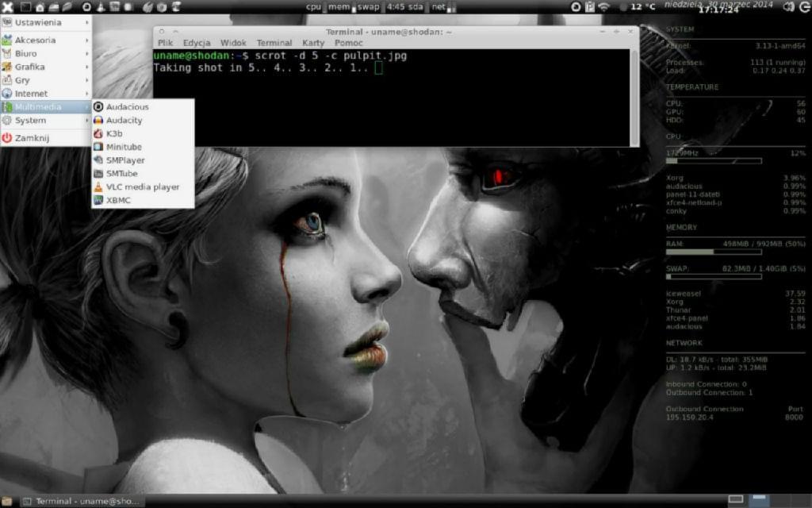Expand the Grafika submenu
Viewport: 812px width, 508px height.
[45, 67]
